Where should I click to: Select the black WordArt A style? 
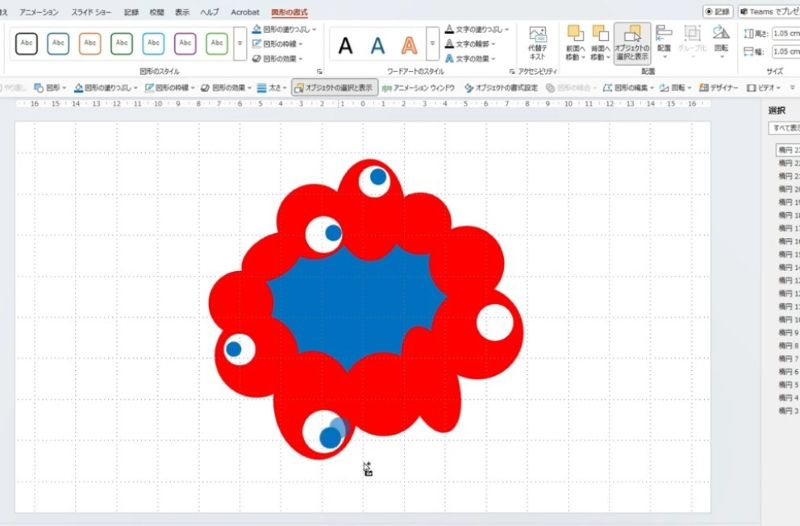[345, 45]
